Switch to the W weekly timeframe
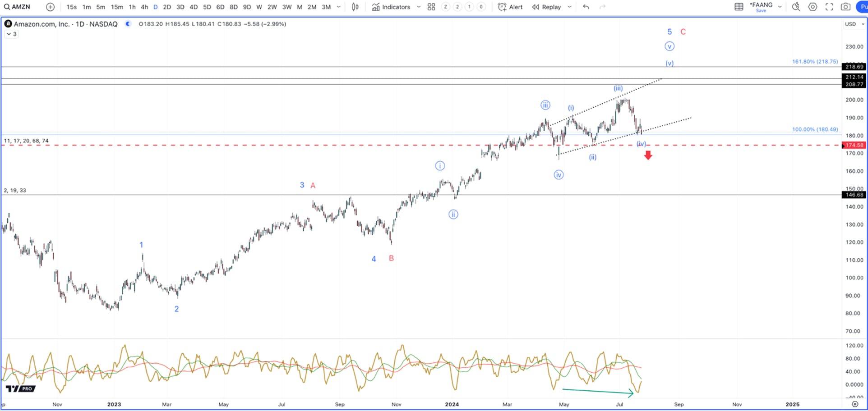868x411 pixels. (x=259, y=7)
